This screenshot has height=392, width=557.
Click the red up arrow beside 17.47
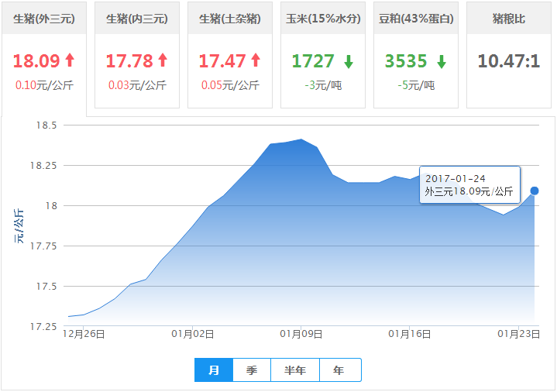256,60
